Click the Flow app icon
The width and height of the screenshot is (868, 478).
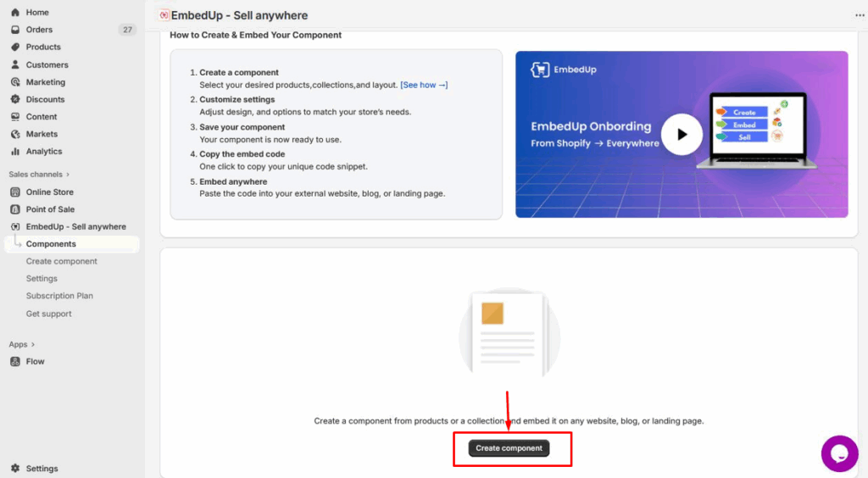15,362
